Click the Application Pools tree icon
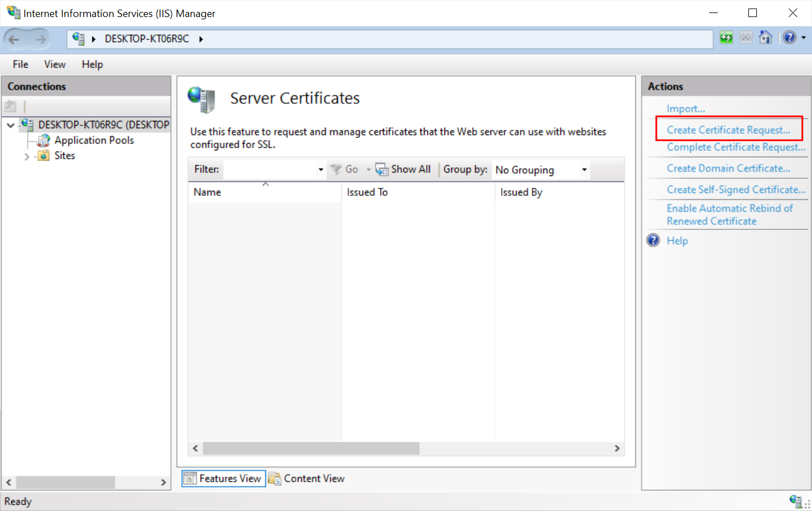The image size is (812, 511). point(44,140)
